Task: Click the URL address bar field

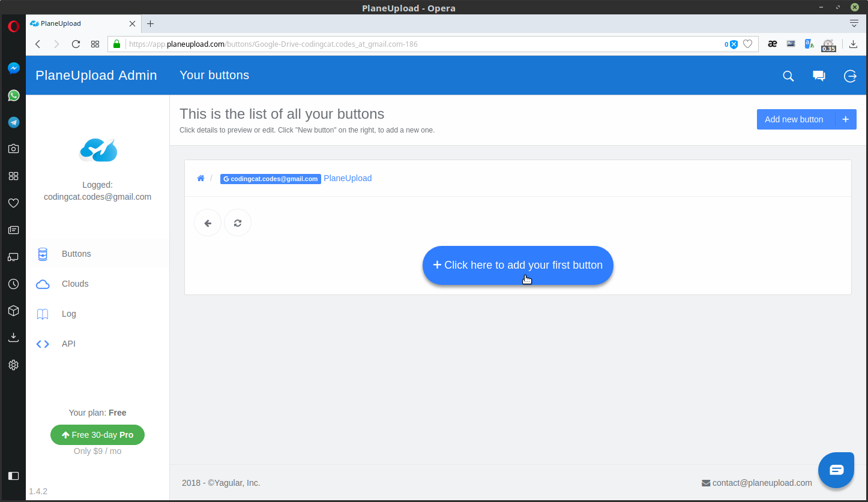Action: point(420,44)
